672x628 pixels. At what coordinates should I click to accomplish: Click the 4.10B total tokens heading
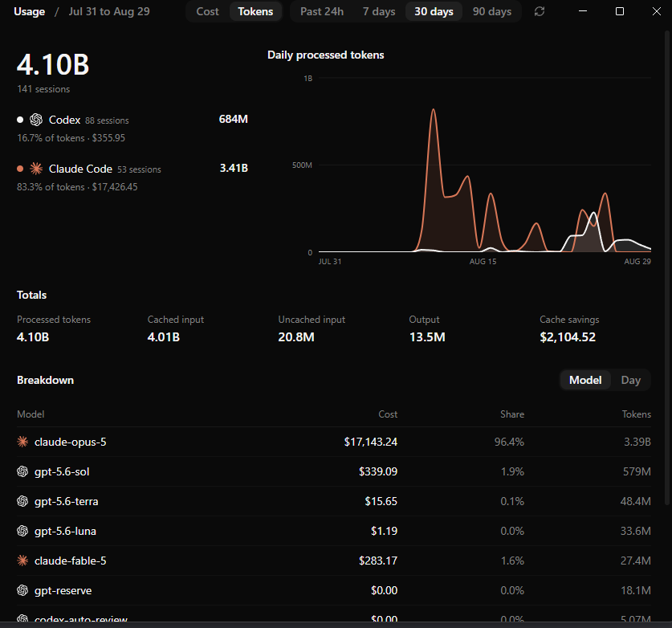(x=53, y=65)
